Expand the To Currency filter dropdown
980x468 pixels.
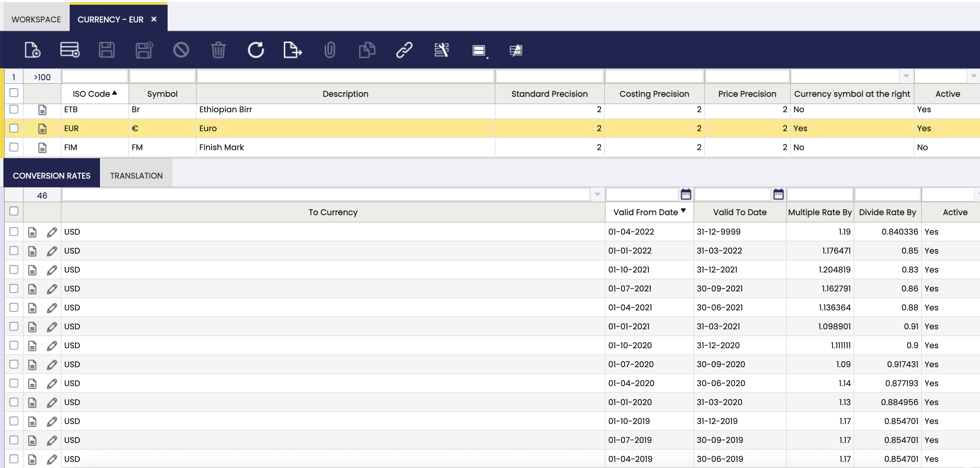(x=597, y=195)
